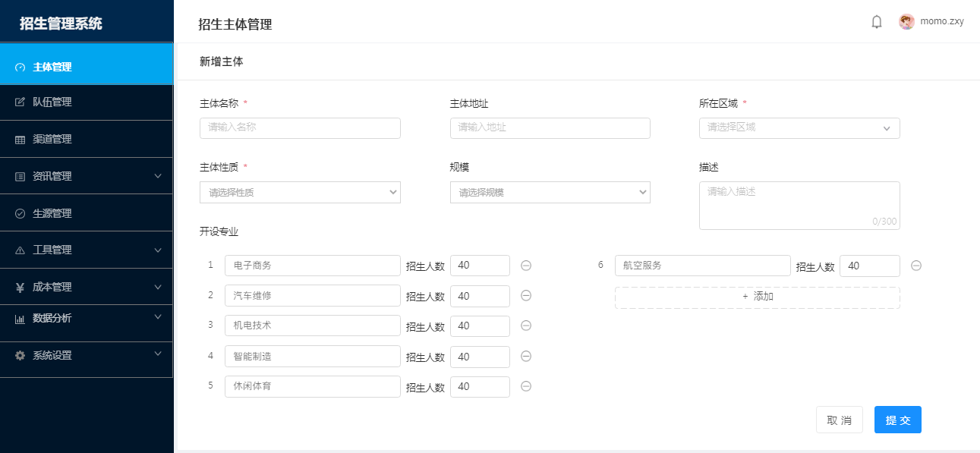The height and width of the screenshot is (453, 980).
Task: Click 招生人数 field for 机电技术
Action: (480, 326)
